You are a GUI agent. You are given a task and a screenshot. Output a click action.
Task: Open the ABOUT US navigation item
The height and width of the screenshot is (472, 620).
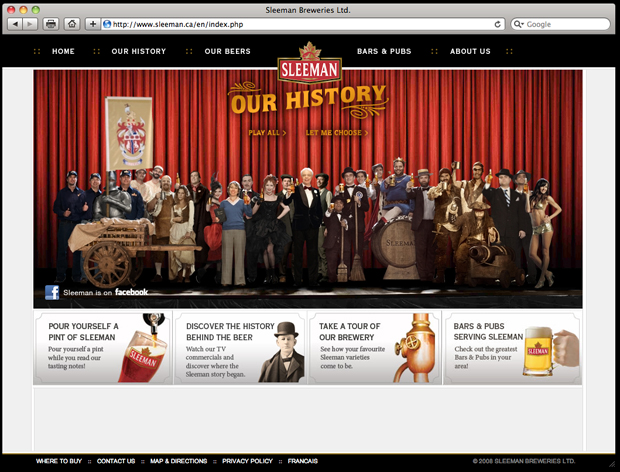tap(470, 51)
